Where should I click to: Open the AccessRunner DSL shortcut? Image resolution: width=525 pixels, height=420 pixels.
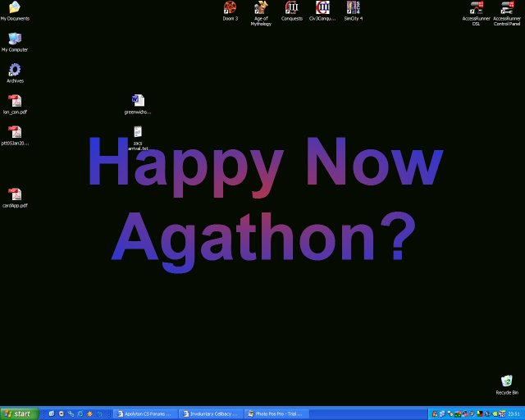(476, 7)
